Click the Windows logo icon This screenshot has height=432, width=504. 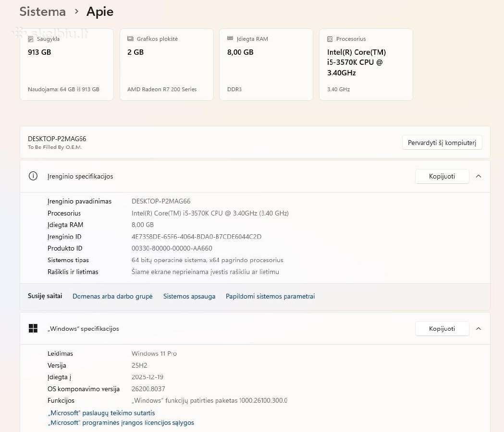point(33,328)
